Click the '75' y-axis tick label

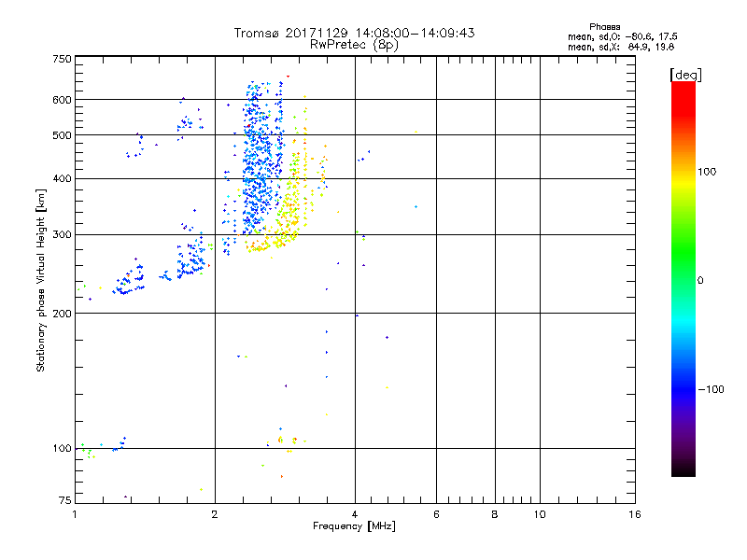[65, 500]
